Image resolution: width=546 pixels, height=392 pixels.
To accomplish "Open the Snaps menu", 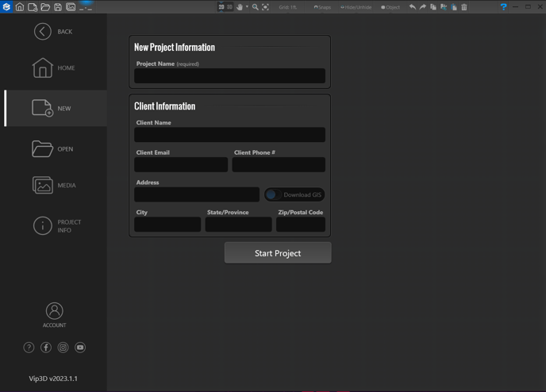I will tap(322, 7).
